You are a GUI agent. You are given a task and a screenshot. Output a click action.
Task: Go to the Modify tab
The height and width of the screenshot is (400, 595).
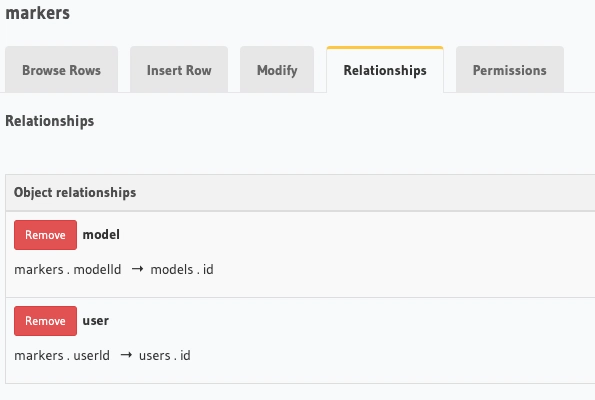(x=277, y=70)
